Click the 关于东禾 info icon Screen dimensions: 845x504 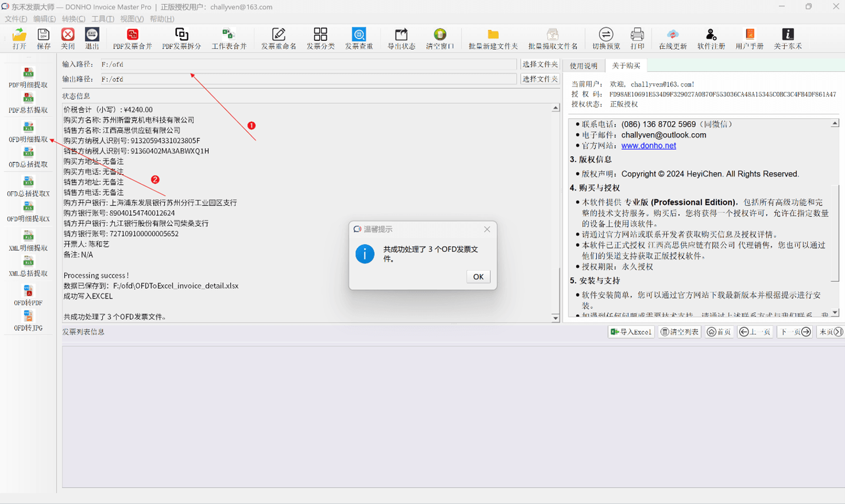(x=788, y=38)
